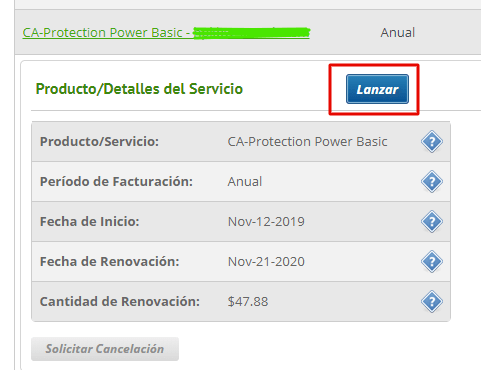Select the Nov-21-2020 renewal date value

coord(266,262)
